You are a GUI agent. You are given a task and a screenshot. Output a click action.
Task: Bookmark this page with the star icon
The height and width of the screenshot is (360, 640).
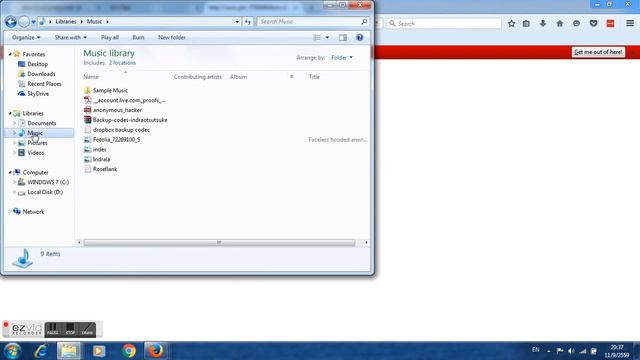point(511,24)
